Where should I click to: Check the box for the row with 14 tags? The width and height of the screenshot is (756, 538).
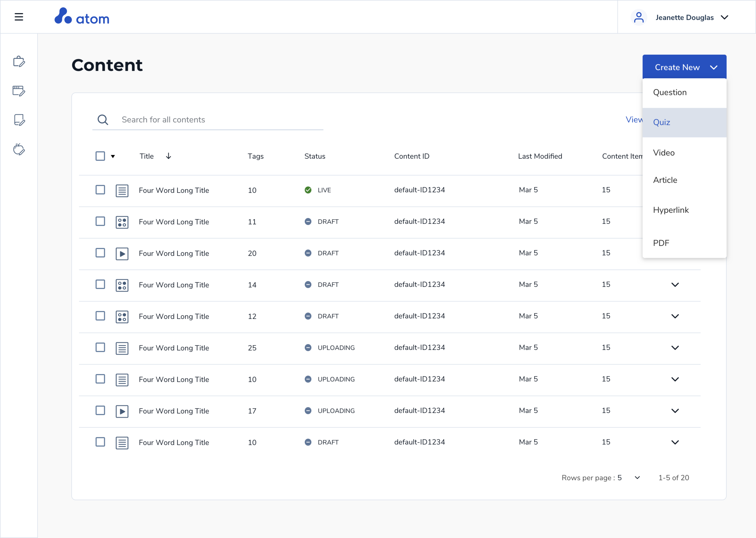(100, 284)
